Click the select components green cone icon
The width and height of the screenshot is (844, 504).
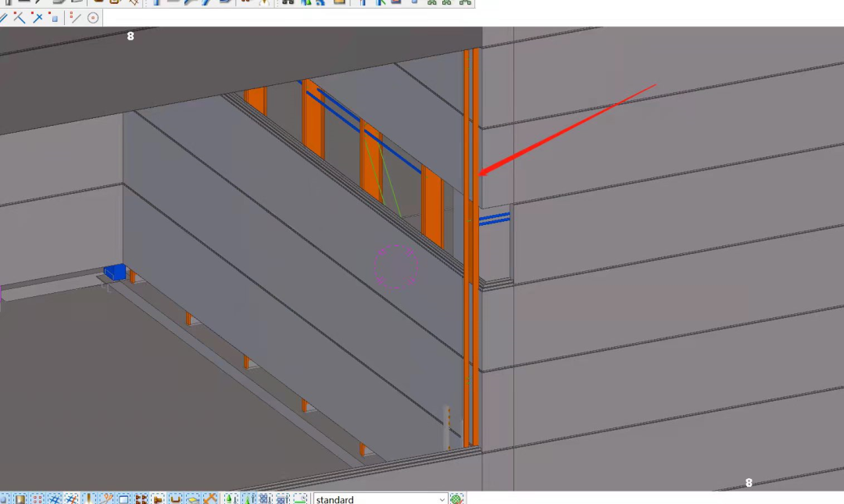coord(231,499)
